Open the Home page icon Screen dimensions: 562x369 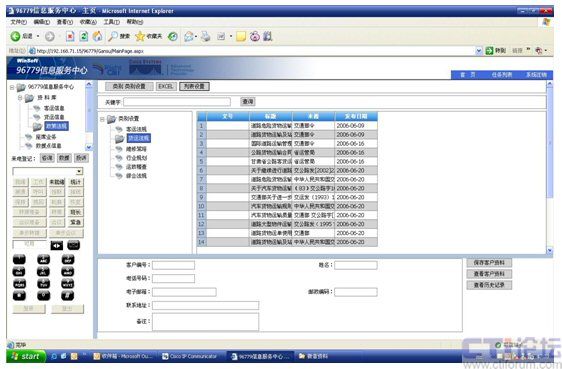pyautogui.click(x=97, y=36)
